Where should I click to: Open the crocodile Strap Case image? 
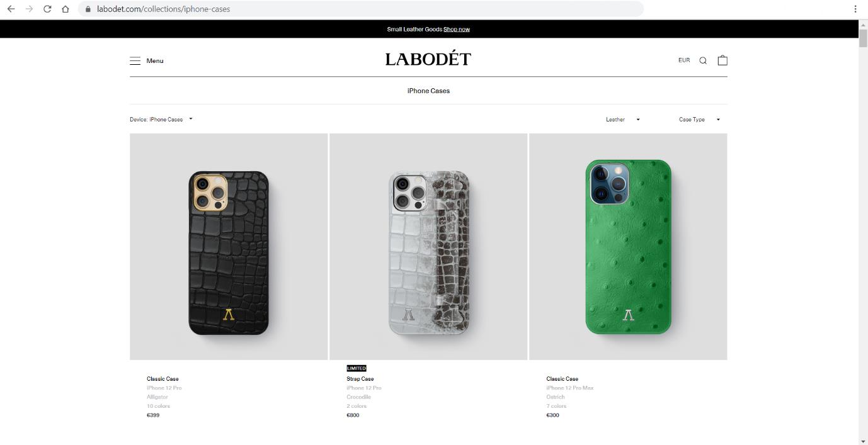coord(428,247)
